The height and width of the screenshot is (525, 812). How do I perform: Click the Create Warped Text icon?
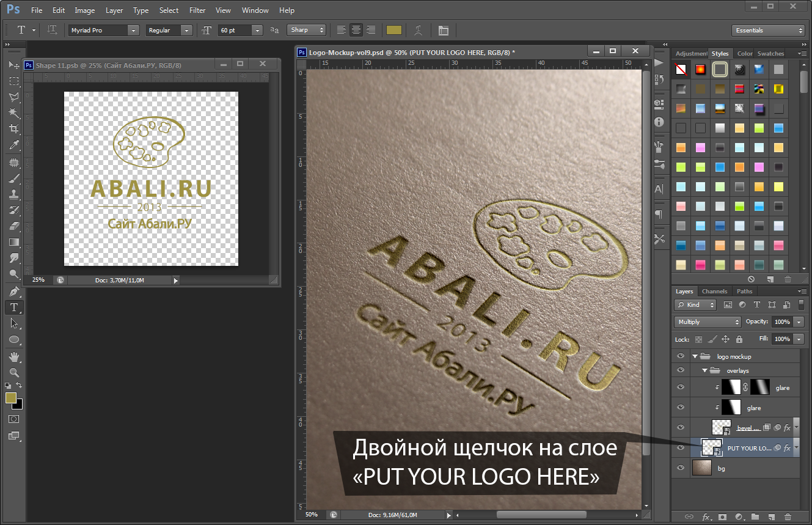point(418,30)
